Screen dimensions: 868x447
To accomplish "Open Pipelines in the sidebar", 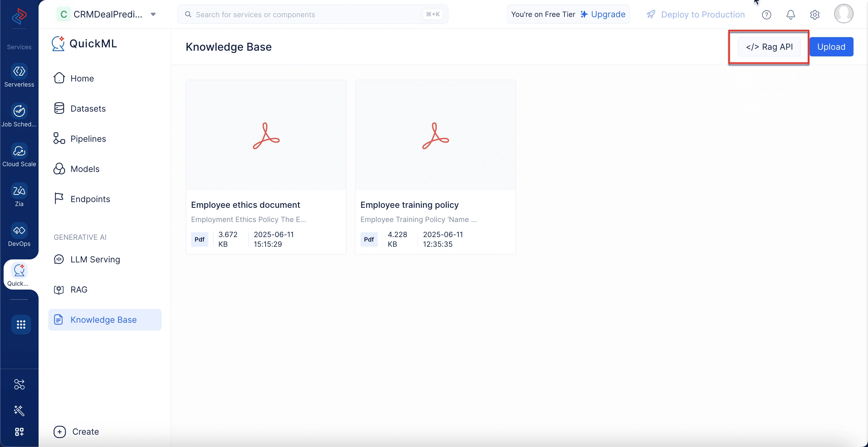I will (105, 138).
